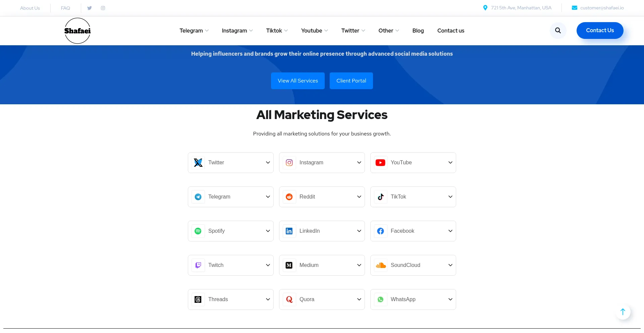Click the Medium M icon
Viewport: 644px width, 333px height.
point(289,265)
